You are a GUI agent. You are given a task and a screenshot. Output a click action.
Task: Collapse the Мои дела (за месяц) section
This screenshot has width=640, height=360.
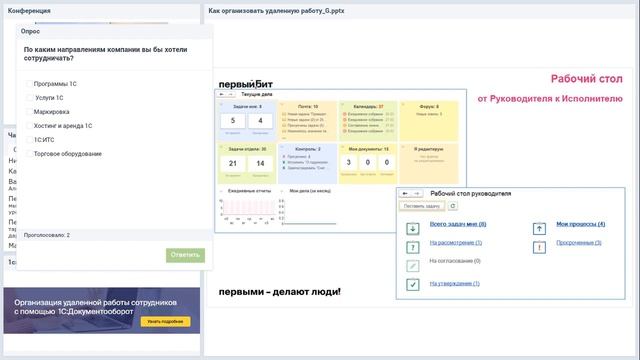point(282,191)
